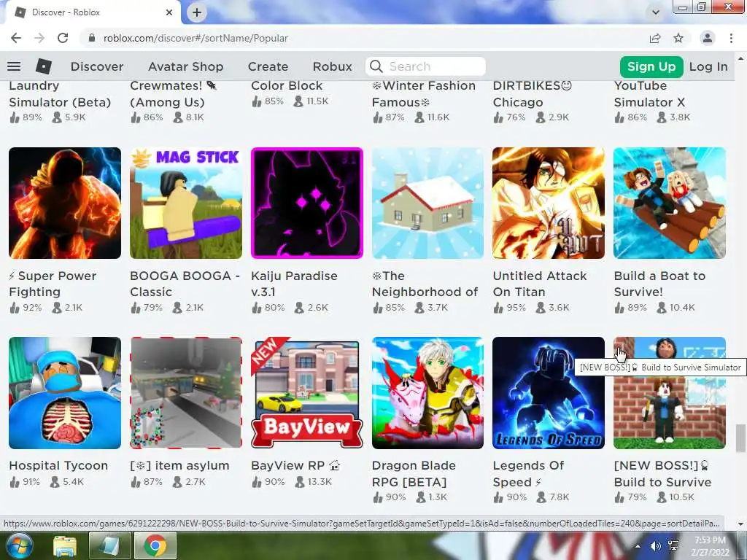This screenshot has width=747, height=560.
Task: Open the Robux nav item
Action: (332, 66)
